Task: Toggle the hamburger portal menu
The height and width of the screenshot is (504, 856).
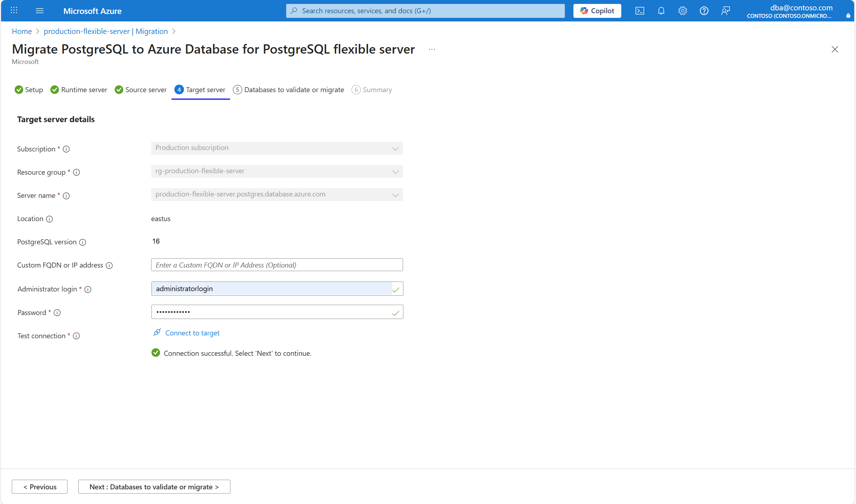Action: point(40,11)
